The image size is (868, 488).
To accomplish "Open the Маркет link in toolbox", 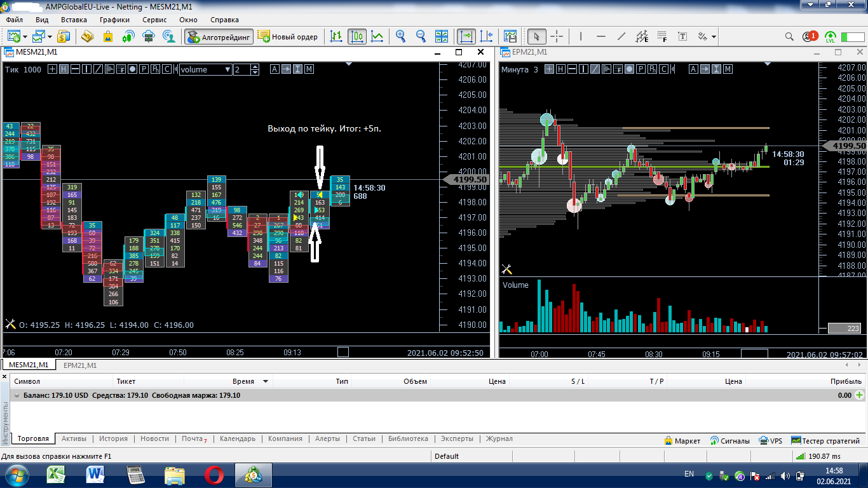I will click(682, 440).
